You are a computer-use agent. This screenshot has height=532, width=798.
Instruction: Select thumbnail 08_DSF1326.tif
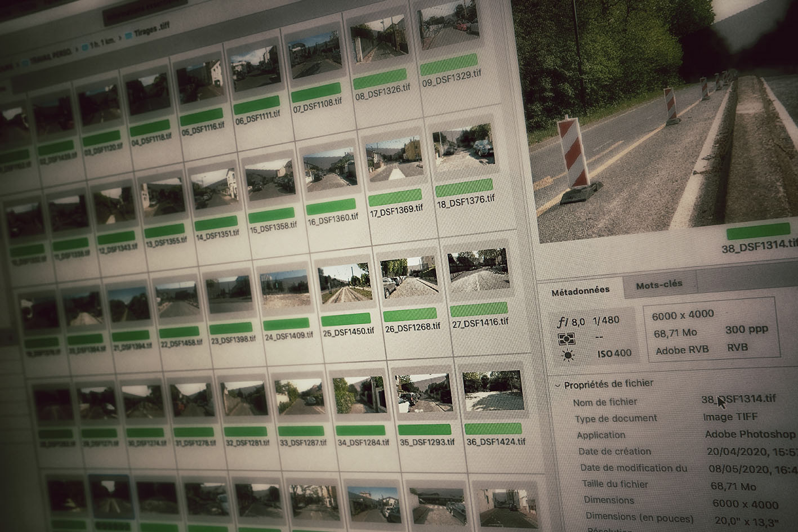(x=378, y=37)
